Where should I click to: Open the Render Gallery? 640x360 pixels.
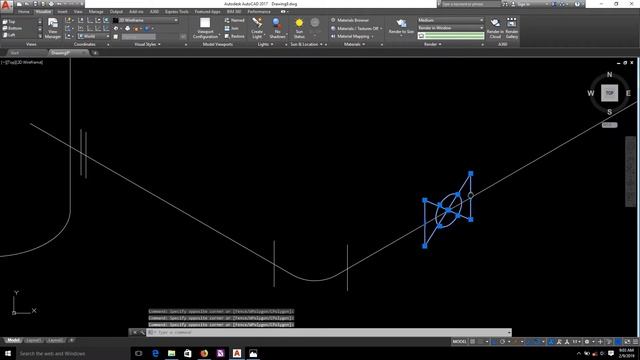point(511,29)
